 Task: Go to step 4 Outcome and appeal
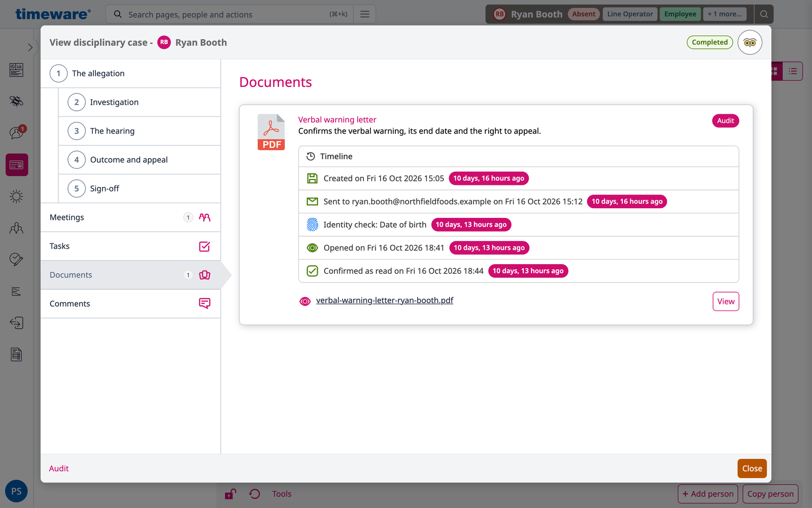click(x=140, y=160)
